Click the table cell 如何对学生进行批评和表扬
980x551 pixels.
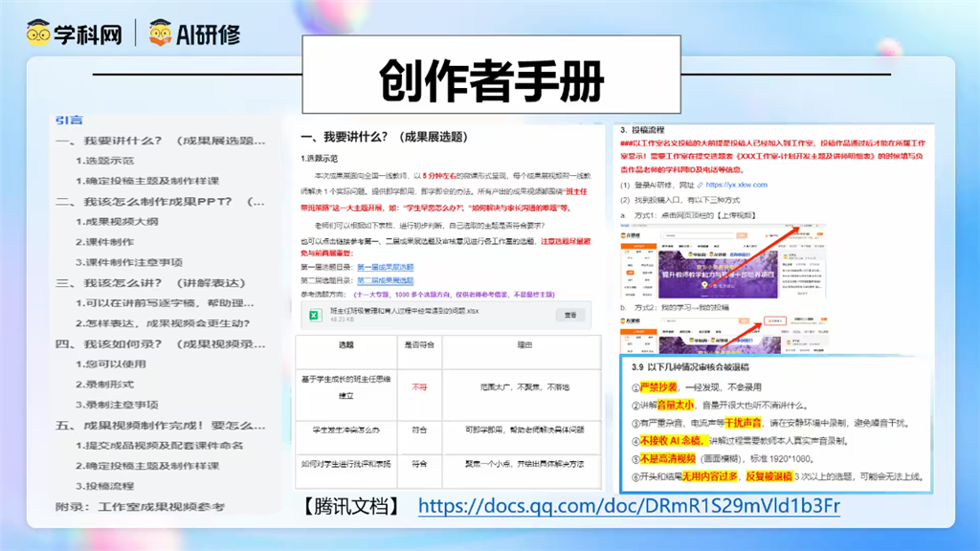[x=346, y=464]
